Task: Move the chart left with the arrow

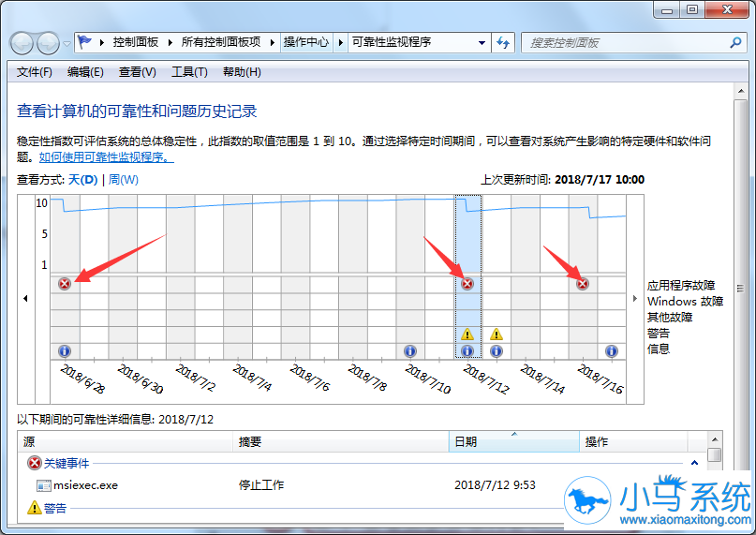Action: point(25,299)
